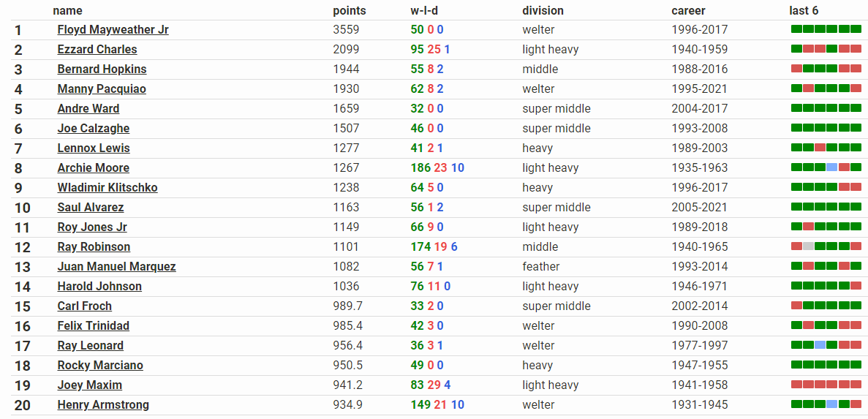Click the Bernard Hopkins name link
868x419 pixels.
(x=102, y=69)
